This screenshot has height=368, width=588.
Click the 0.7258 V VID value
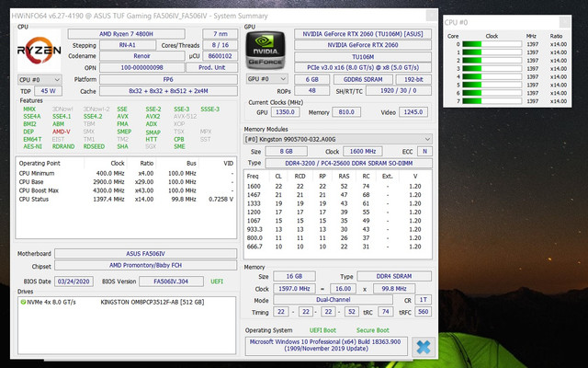(220, 200)
